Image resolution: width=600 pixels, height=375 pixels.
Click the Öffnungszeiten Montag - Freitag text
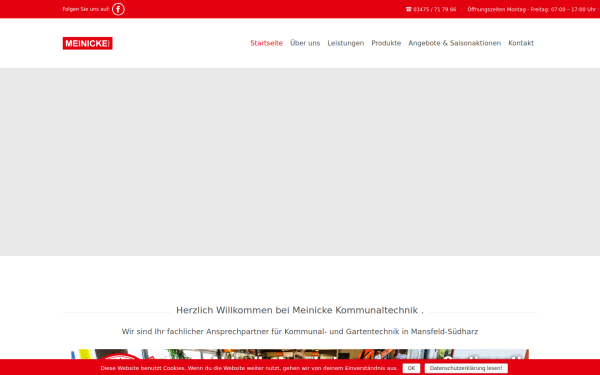[532, 9]
